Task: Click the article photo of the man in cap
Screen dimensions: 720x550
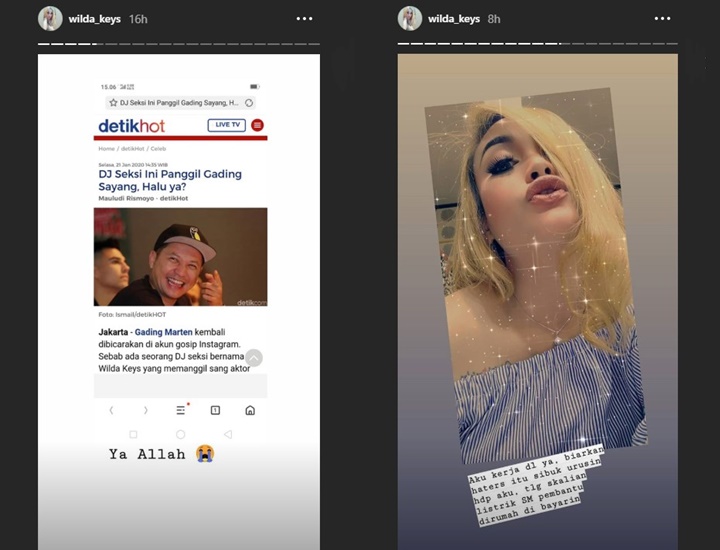Action: pyautogui.click(x=180, y=256)
